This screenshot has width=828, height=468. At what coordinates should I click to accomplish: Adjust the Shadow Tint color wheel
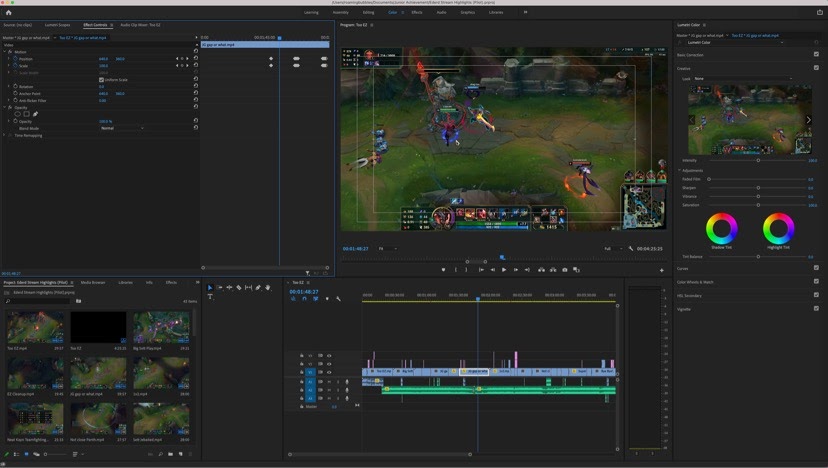coord(721,228)
